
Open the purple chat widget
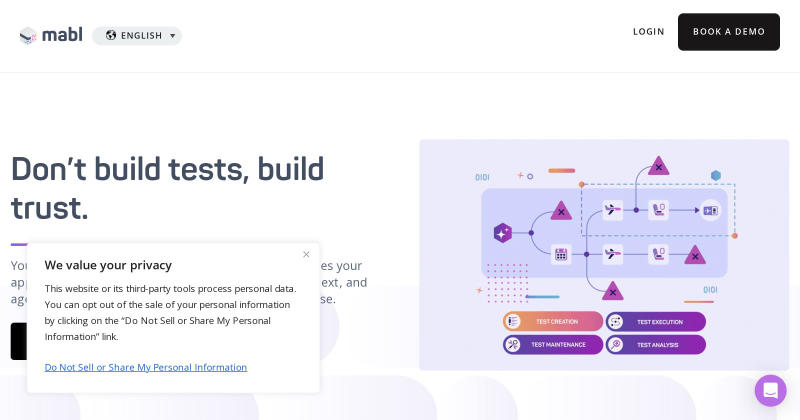[770, 390]
